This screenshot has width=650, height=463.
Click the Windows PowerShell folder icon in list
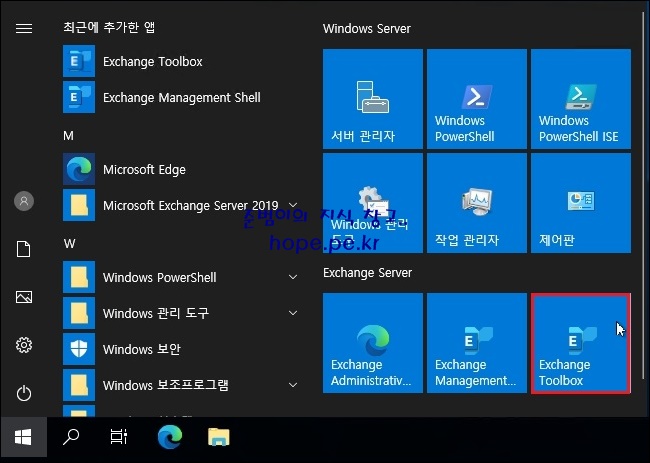tap(79, 277)
